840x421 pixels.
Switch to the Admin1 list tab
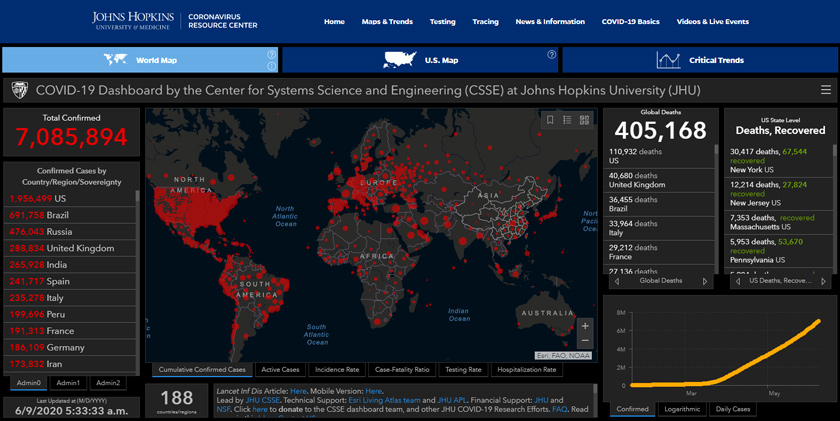click(x=68, y=383)
